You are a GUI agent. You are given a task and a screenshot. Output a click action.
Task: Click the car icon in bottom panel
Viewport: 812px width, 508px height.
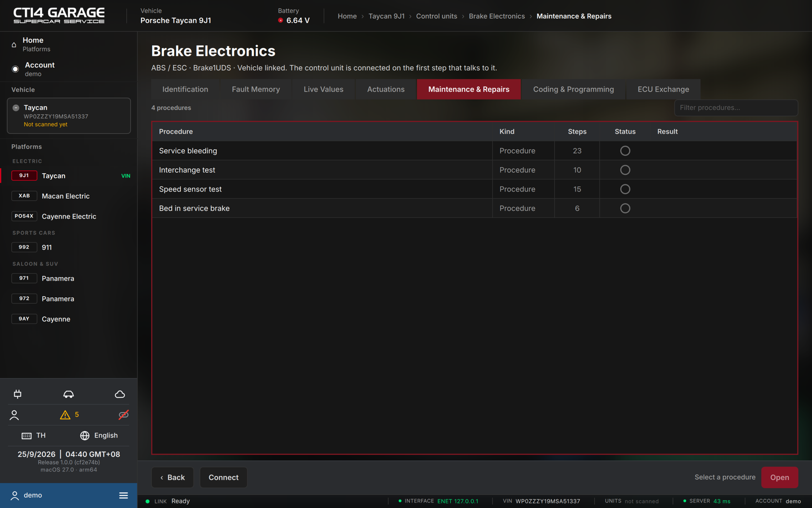tap(69, 394)
